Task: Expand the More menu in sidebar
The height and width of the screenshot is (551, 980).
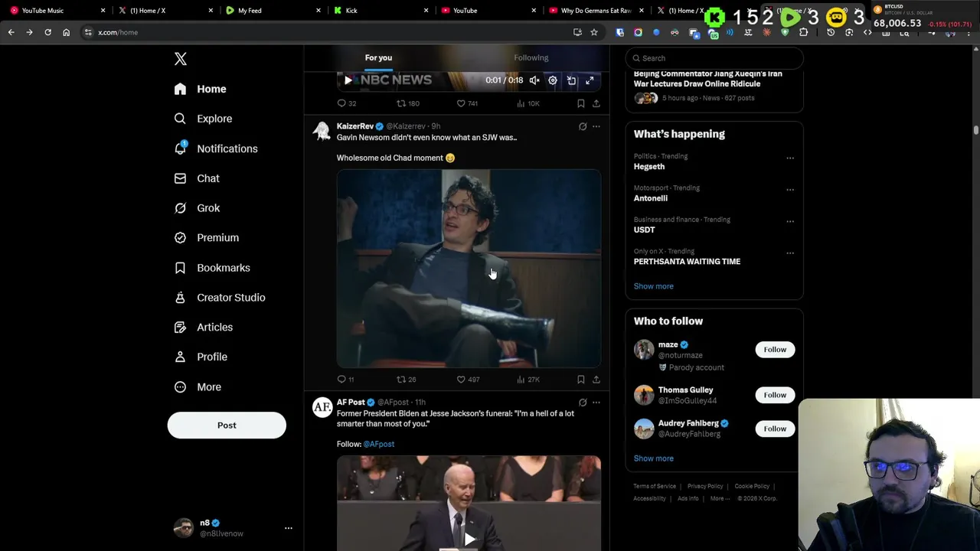Action: click(198, 387)
